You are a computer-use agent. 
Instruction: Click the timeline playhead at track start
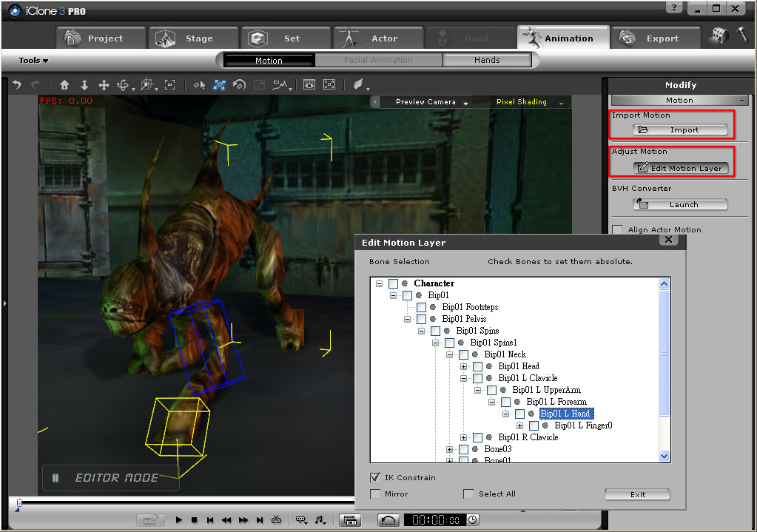(19, 503)
